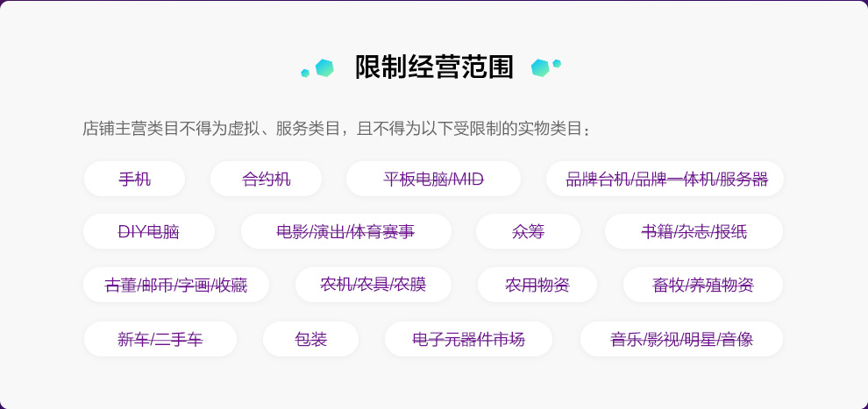The image size is (868, 409).
Task: Click the hexagon icon left of the title
Action: click(324, 67)
